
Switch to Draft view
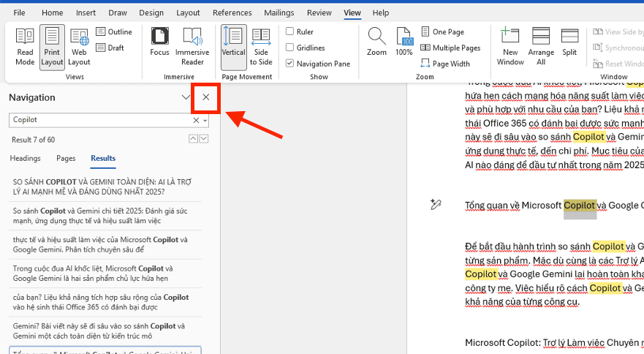coord(110,48)
